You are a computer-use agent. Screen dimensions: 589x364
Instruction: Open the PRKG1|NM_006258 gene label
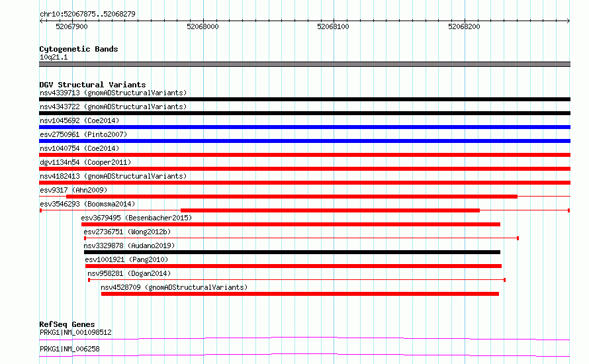69,349
